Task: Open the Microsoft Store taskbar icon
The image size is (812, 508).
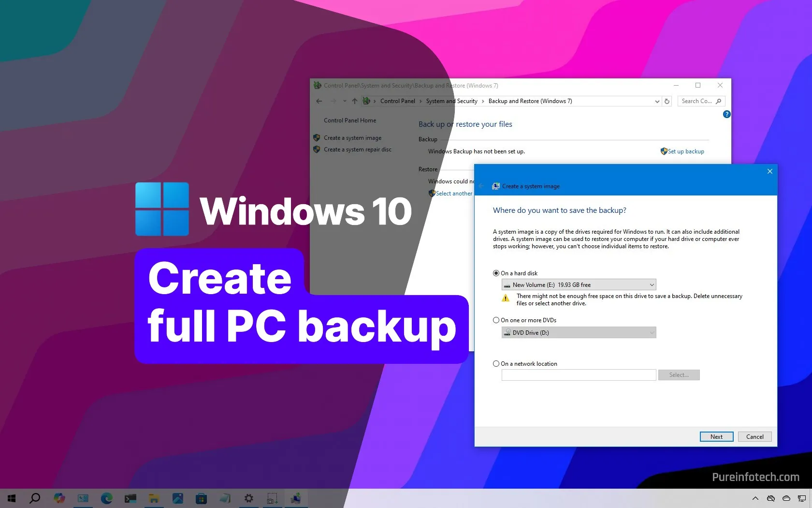Action: [x=202, y=498]
